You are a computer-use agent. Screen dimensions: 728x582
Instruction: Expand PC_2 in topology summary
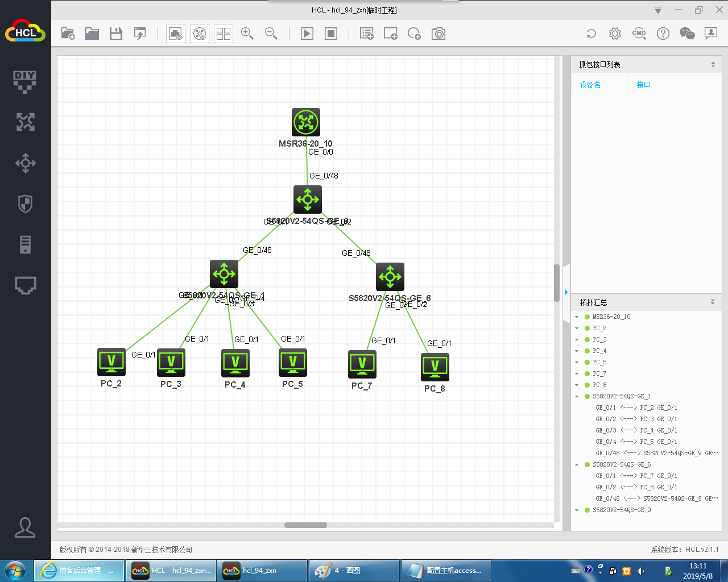[577, 329]
